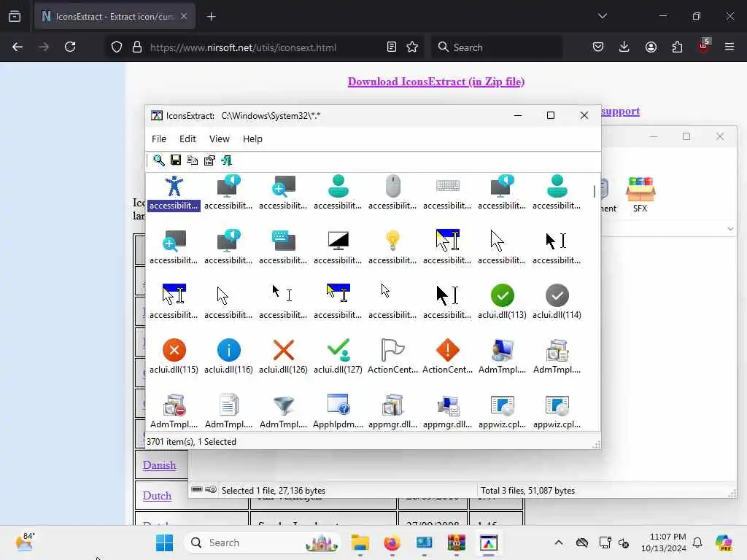747x560 pixels.
Task: Click the Copy selected icons toolbar button
Action: [193, 160]
